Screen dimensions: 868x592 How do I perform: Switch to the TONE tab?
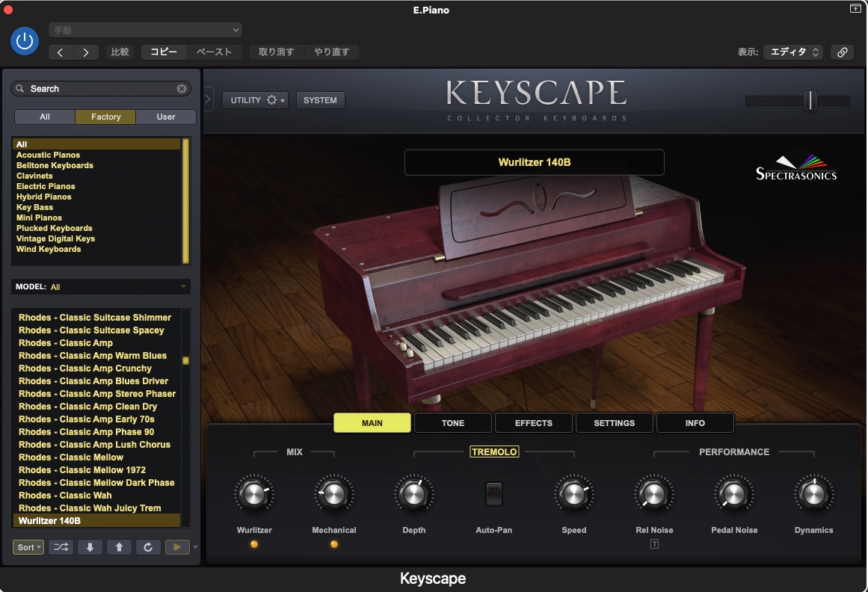453,423
